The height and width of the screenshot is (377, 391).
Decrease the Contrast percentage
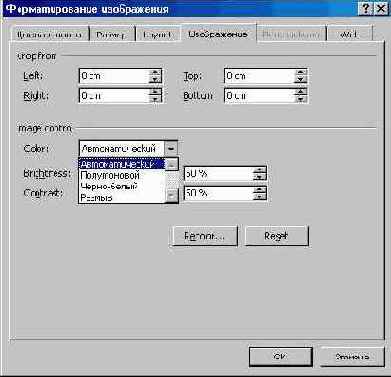[x=260, y=196]
